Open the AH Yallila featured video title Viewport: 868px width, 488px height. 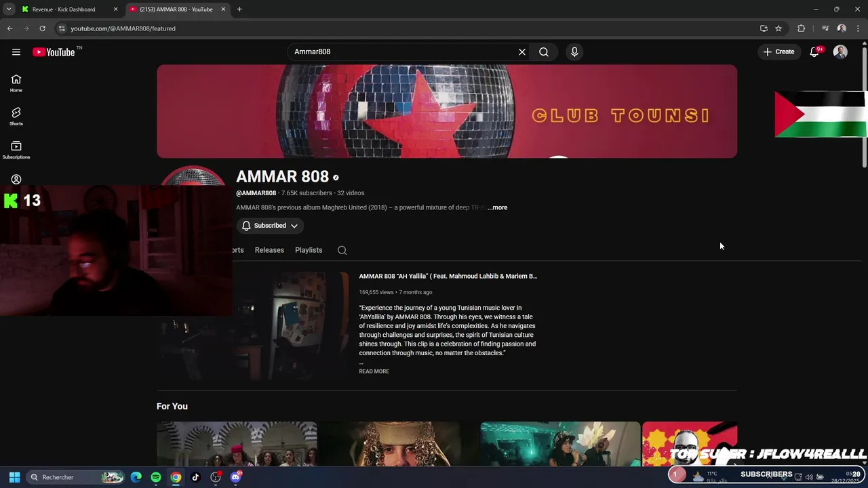pyautogui.click(x=448, y=276)
